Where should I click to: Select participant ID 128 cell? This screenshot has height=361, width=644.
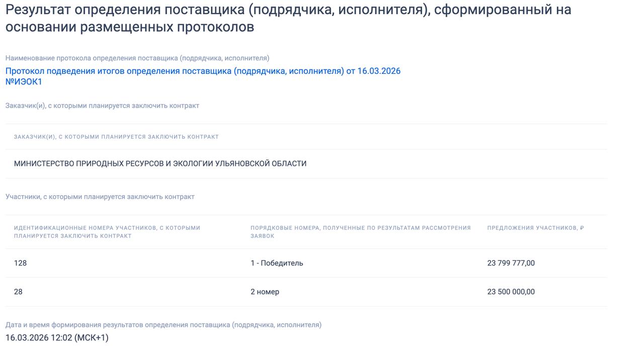[21, 263]
